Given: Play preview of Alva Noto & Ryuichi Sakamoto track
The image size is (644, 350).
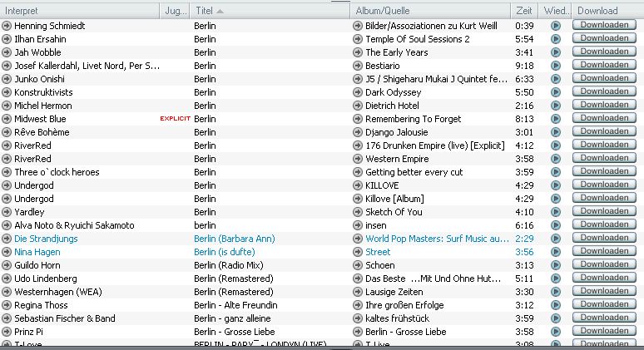Looking at the screenshot, I should tap(556, 225).
